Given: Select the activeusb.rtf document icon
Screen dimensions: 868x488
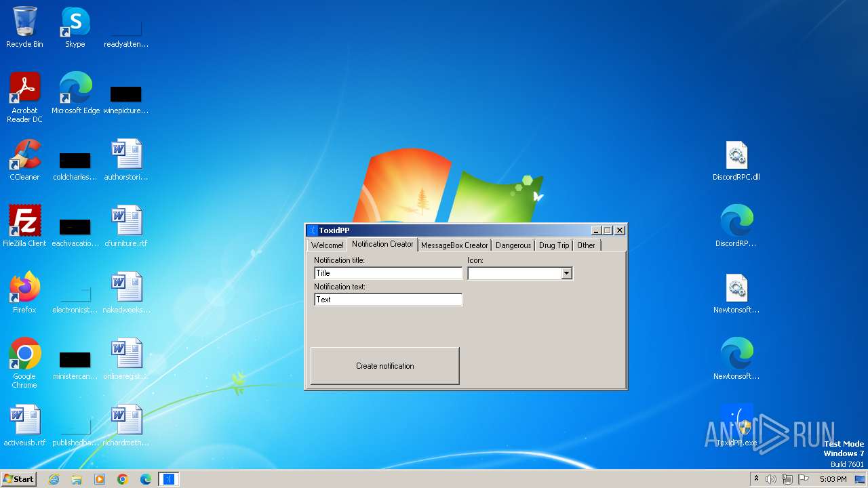Looking at the screenshot, I should coord(24,426).
